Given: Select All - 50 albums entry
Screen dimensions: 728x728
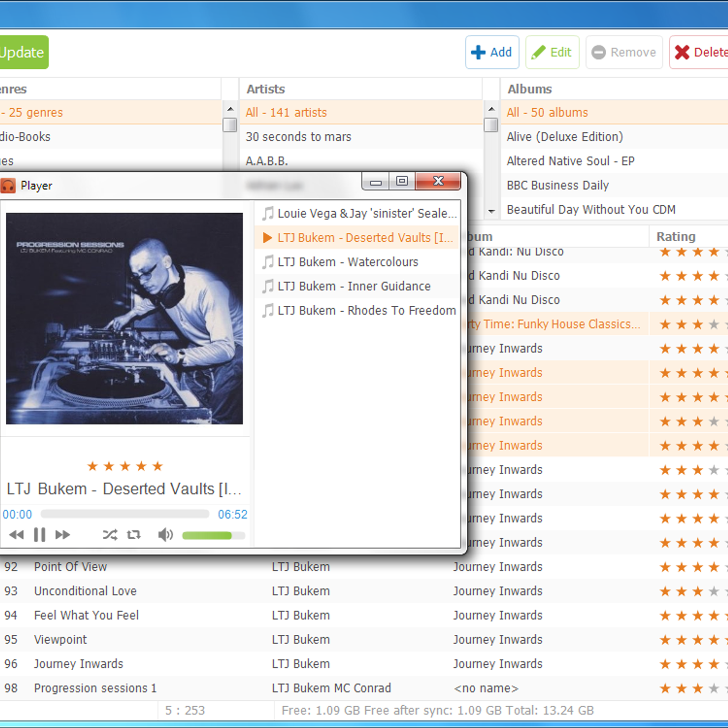Looking at the screenshot, I should (614, 112).
